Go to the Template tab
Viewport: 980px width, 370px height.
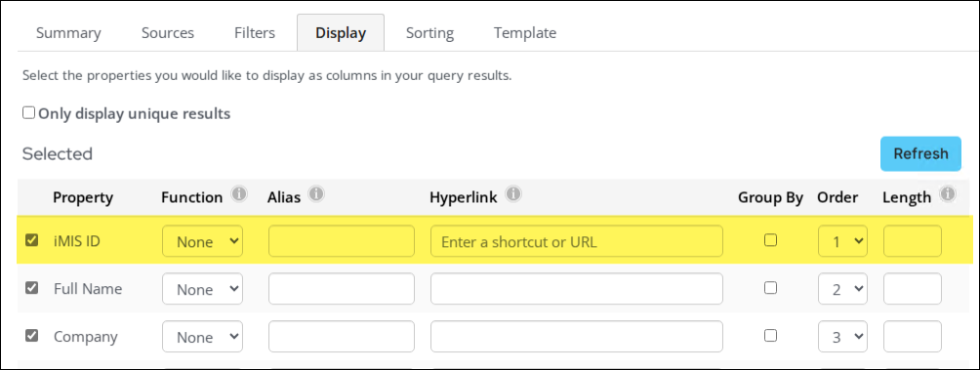click(525, 32)
